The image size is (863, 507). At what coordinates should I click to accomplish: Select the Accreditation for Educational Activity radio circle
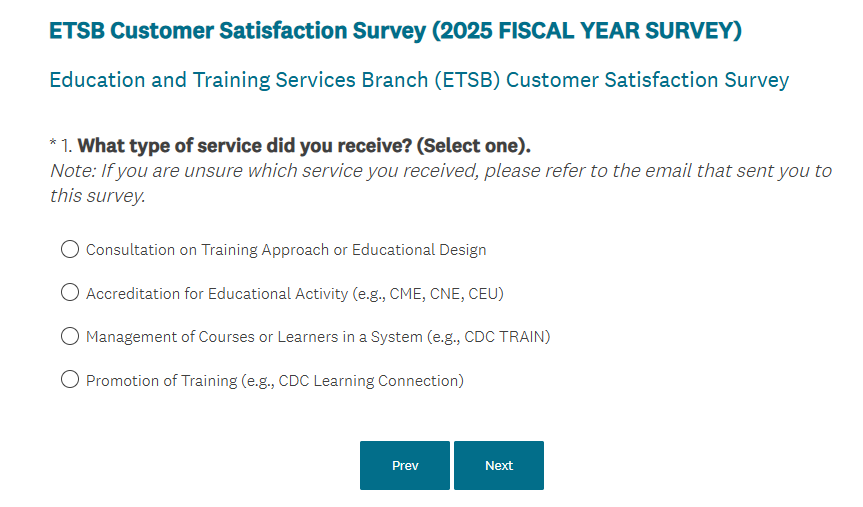point(70,293)
